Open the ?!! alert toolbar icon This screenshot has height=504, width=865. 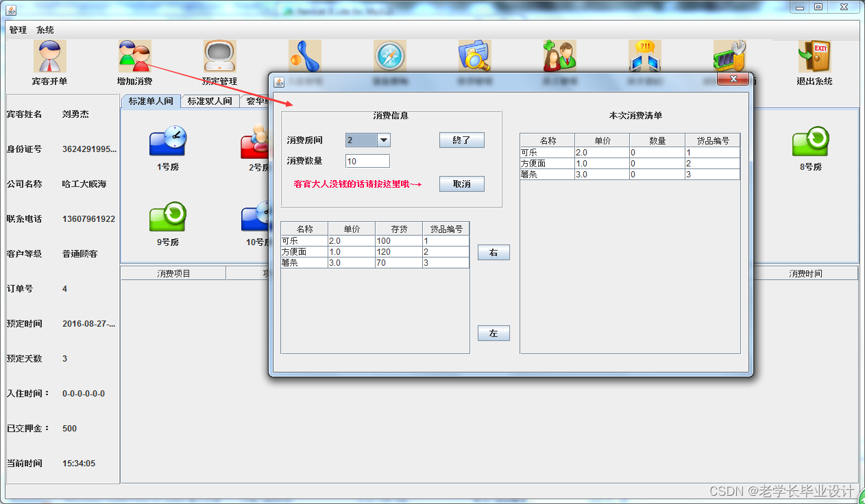644,55
